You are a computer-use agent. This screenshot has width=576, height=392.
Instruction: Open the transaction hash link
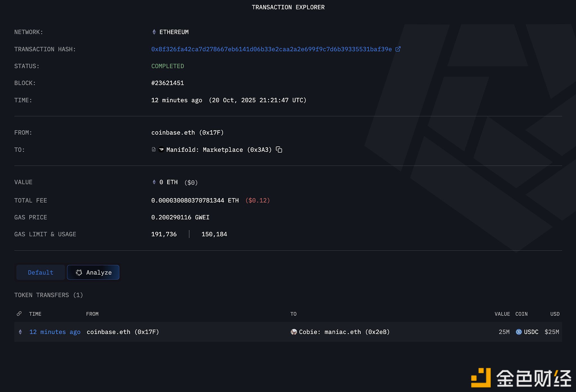(x=271, y=49)
